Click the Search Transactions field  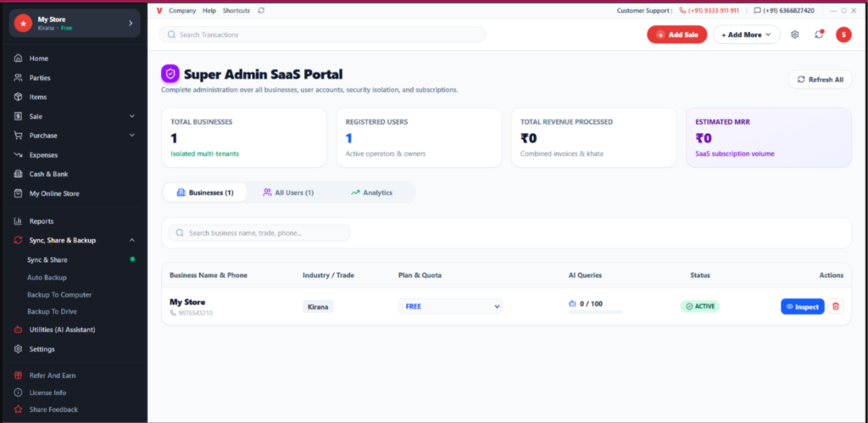(x=322, y=34)
